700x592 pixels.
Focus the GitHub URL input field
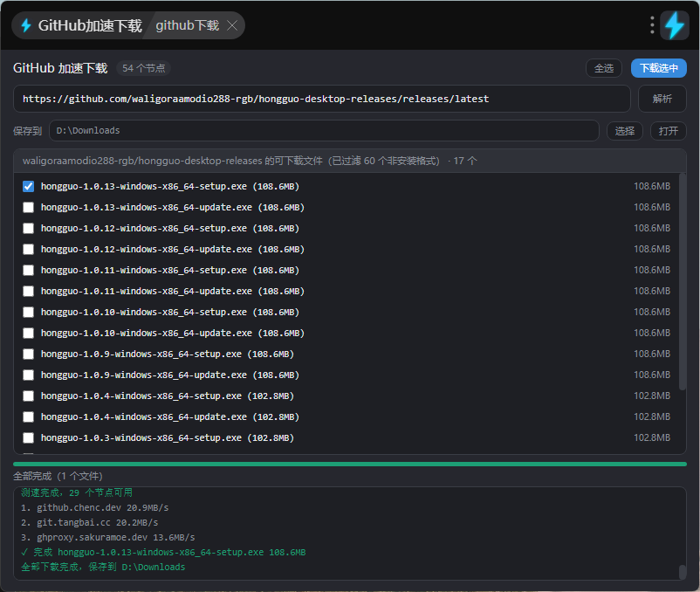click(322, 99)
